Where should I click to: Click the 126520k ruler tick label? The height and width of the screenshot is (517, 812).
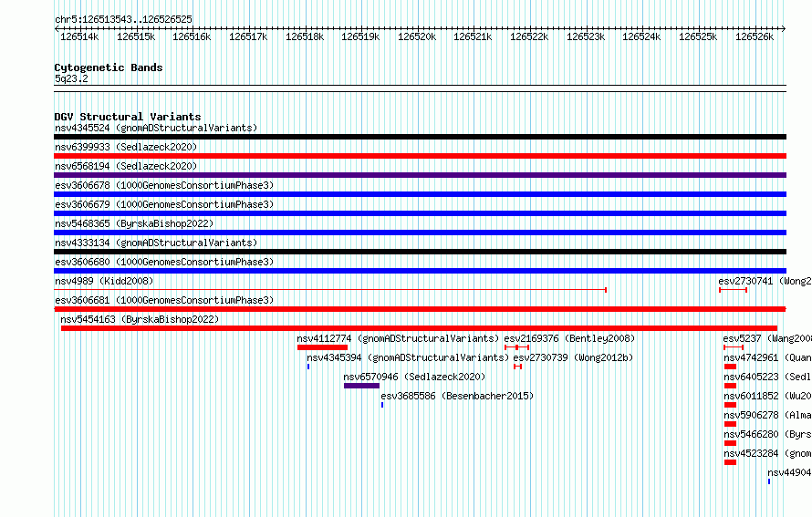pyautogui.click(x=417, y=36)
